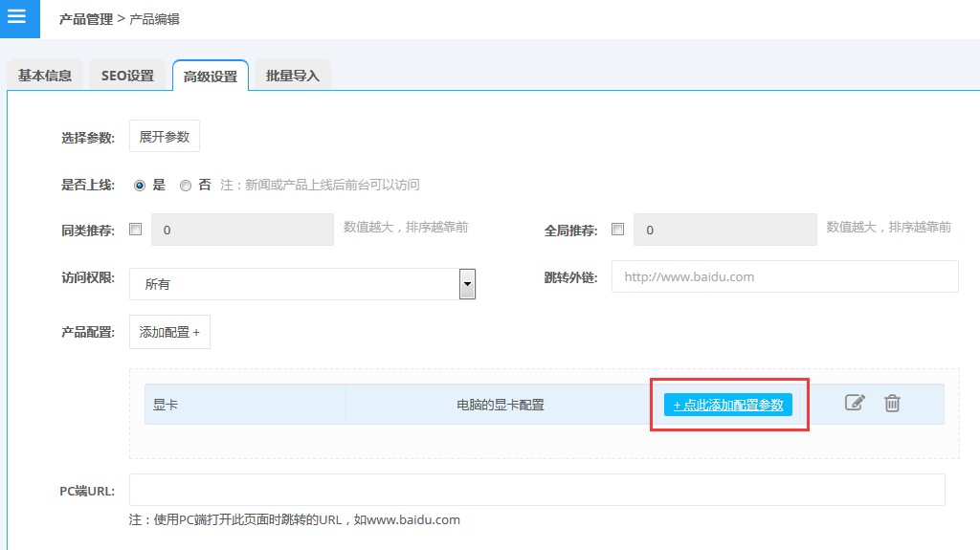980x550 pixels.
Task: Select the 是 radio button for 是否上线
Action: point(140,186)
